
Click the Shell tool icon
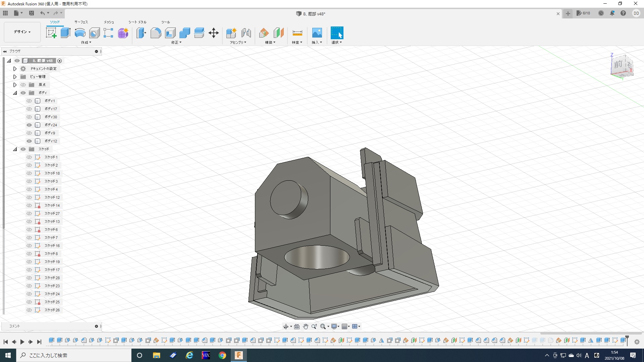[x=170, y=33]
